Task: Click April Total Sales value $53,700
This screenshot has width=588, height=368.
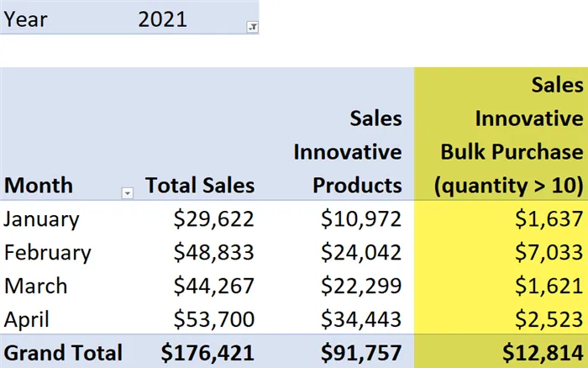Action: pos(213,318)
